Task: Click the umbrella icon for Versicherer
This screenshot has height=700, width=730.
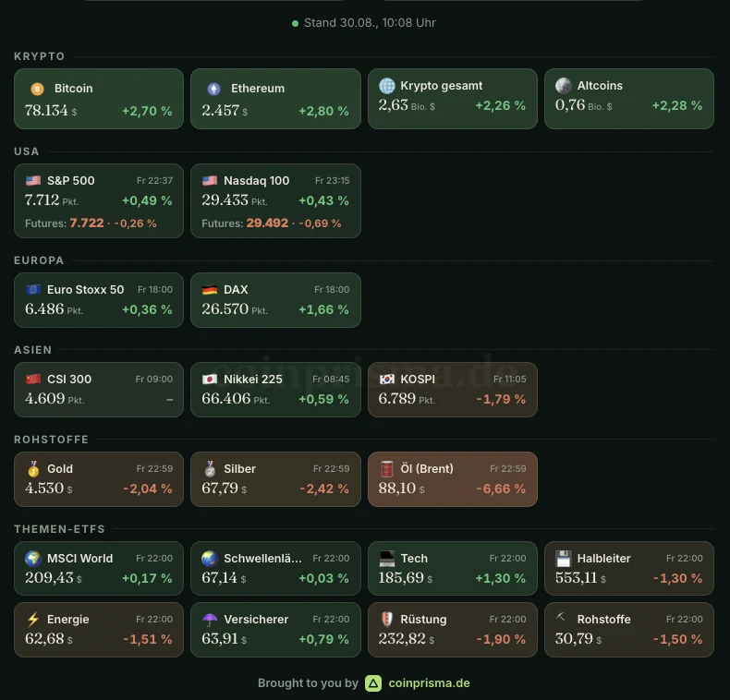Action: click(210, 619)
